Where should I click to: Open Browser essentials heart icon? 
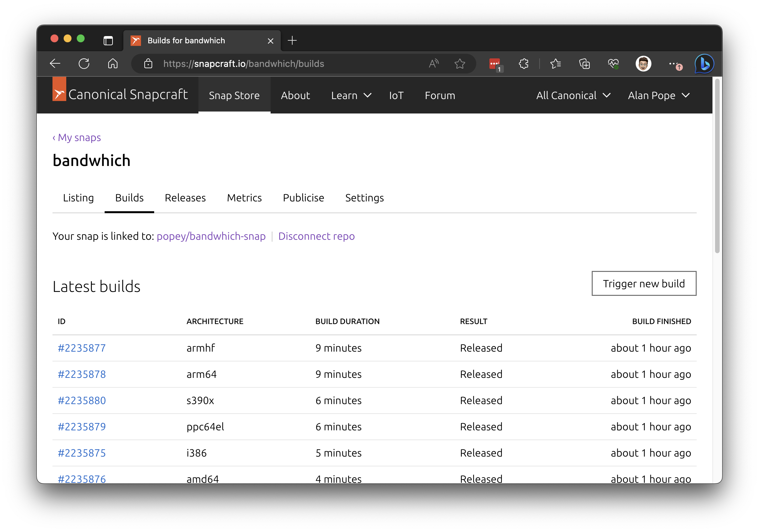(613, 64)
